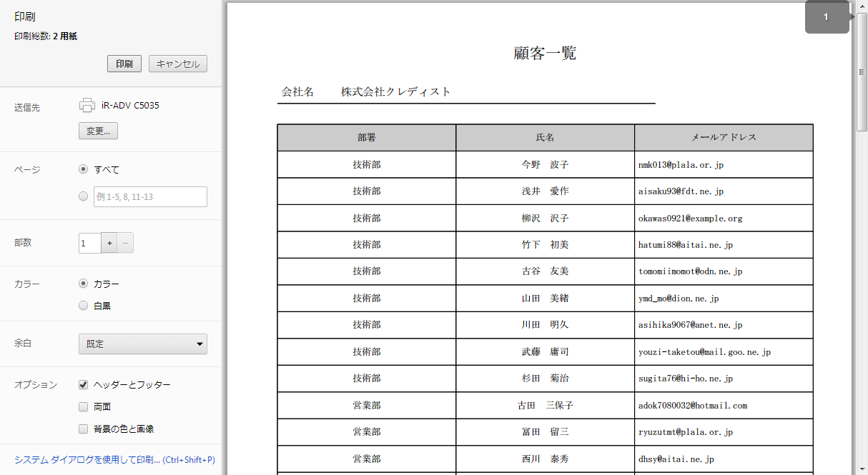The width and height of the screenshot is (868, 475).
Task: Select the custom page range radio button
Action: 84,196
